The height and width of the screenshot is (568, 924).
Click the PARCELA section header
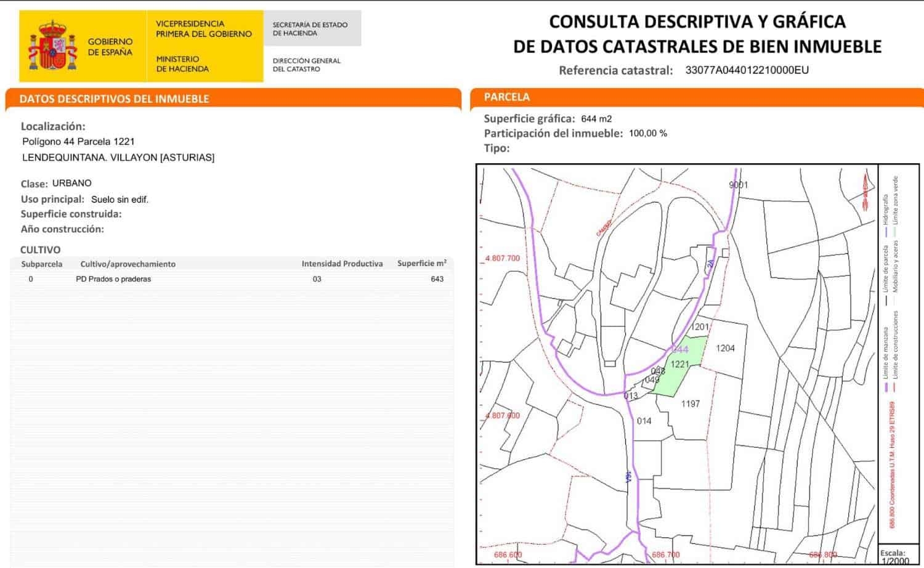(x=506, y=97)
